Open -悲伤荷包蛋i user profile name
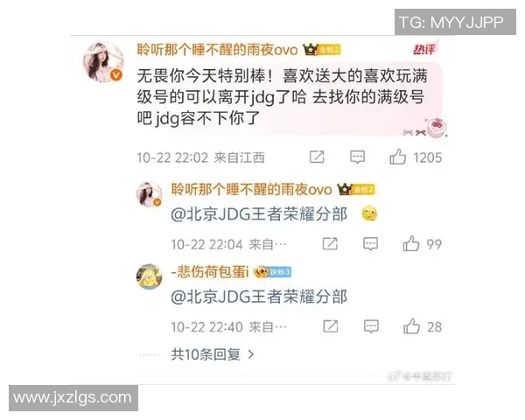 (x=210, y=271)
